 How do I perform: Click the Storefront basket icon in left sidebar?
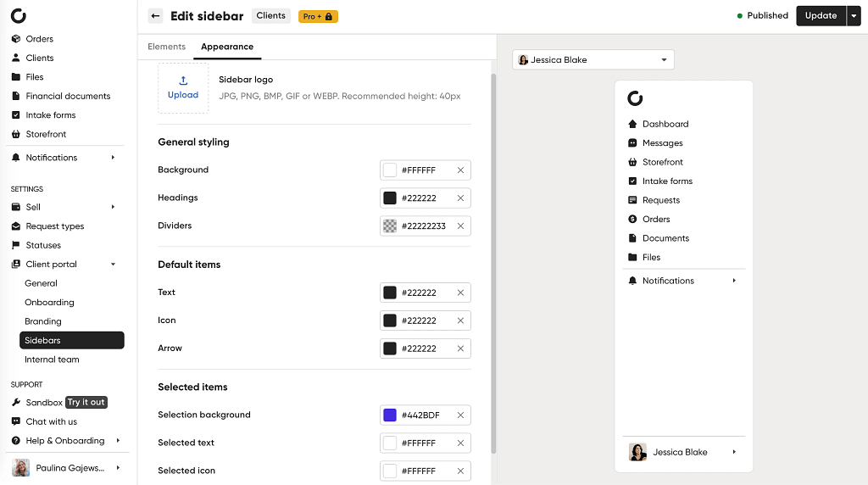click(x=16, y=134)
